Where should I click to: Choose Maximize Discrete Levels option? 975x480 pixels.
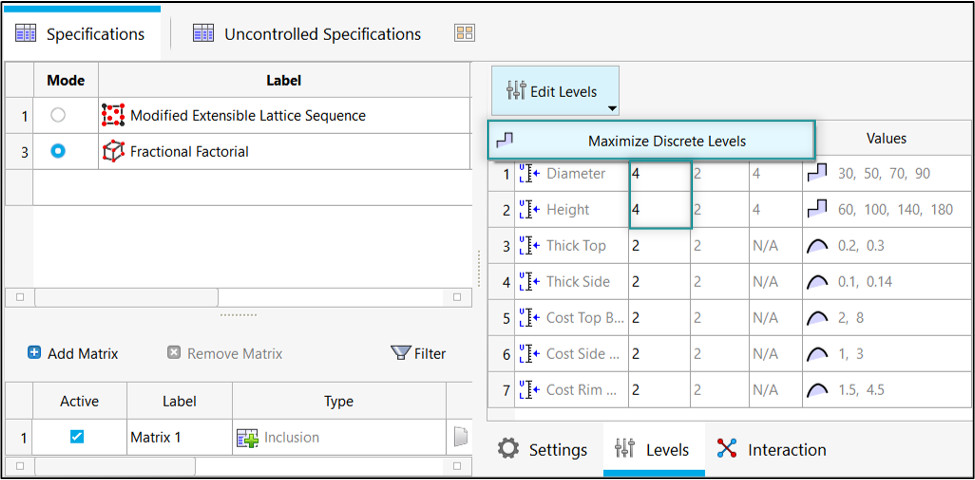pyautogui.click(x=666, y=141)
